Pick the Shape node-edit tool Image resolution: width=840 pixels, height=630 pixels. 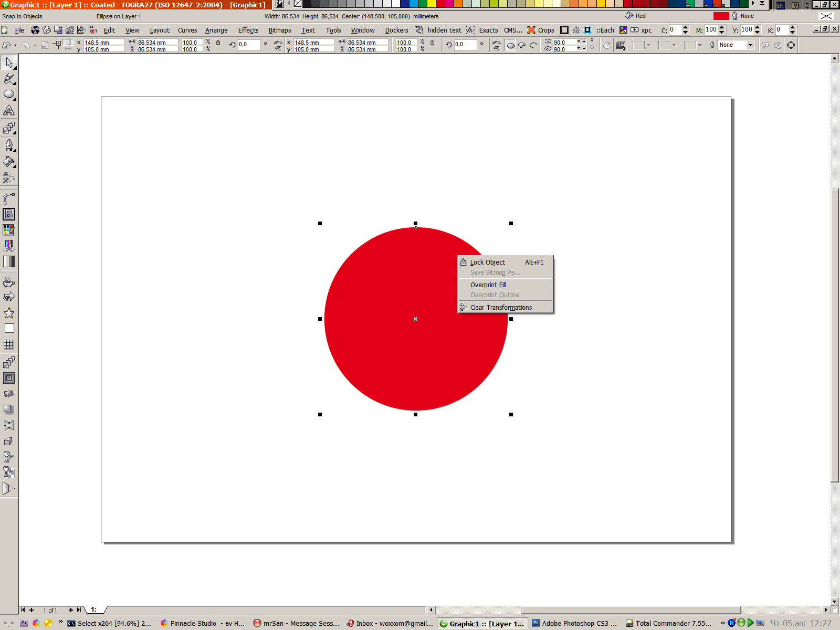(9, 198)
